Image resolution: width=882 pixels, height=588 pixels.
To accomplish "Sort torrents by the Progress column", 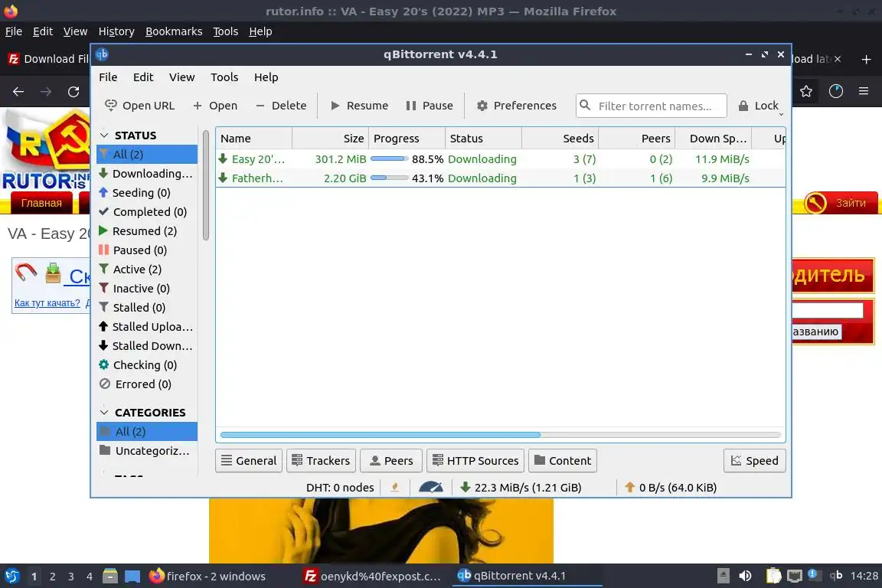I will (407, 139).
